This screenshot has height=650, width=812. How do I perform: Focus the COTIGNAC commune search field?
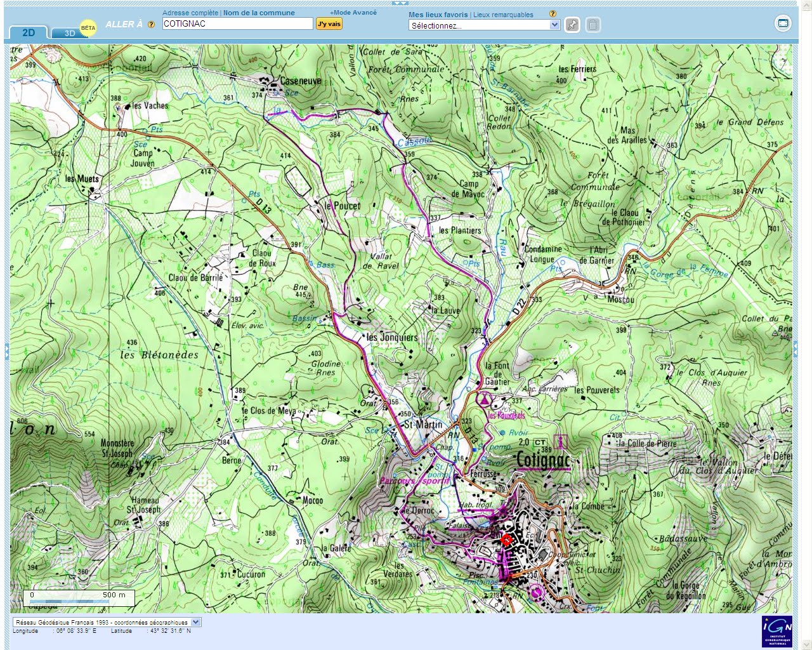pyautogui.click(x=238, y=23)
